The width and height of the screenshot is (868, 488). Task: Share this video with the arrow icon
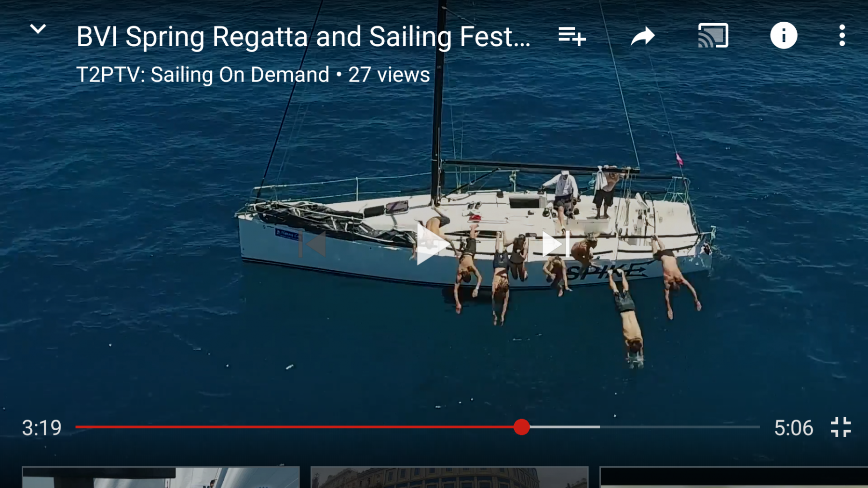tap(643, 36)
